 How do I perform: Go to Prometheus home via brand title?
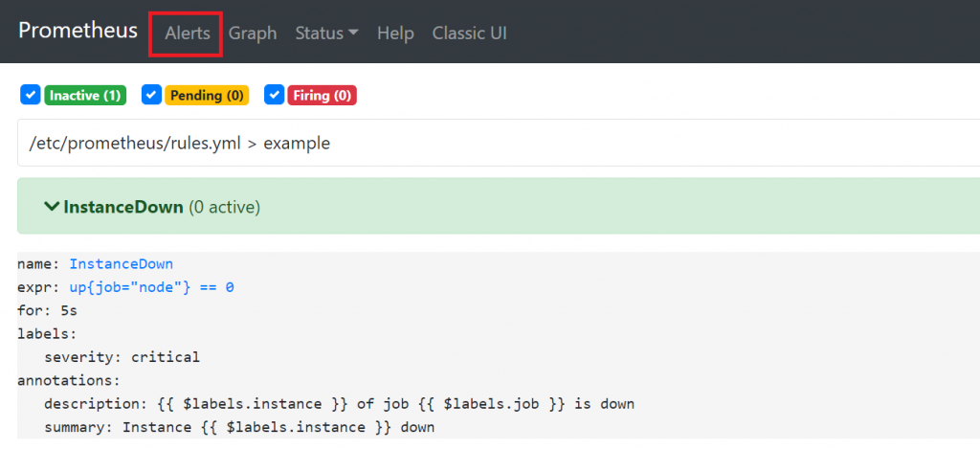78,31
